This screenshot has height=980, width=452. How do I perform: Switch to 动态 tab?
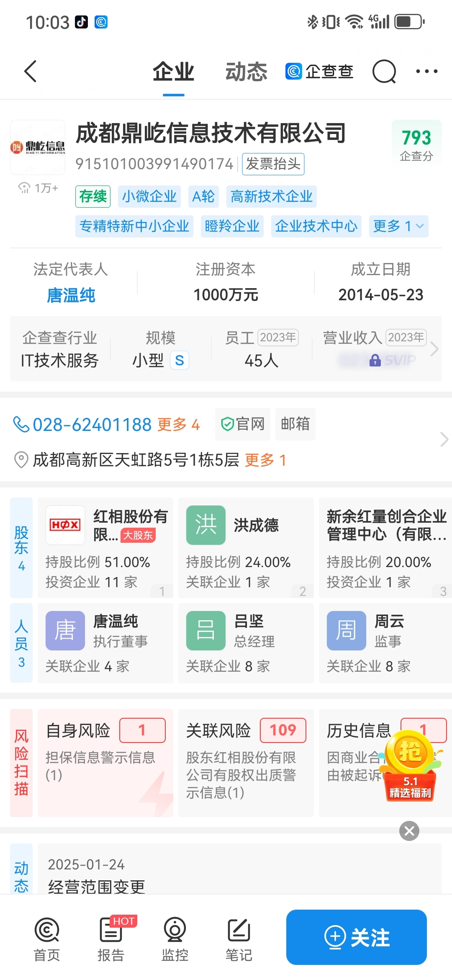(246, 72)
